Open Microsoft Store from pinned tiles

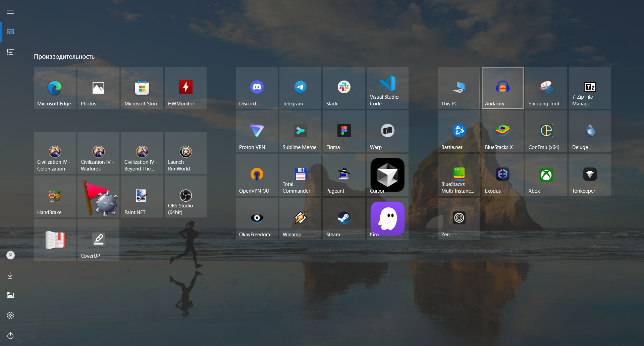[x=142, y=88]
